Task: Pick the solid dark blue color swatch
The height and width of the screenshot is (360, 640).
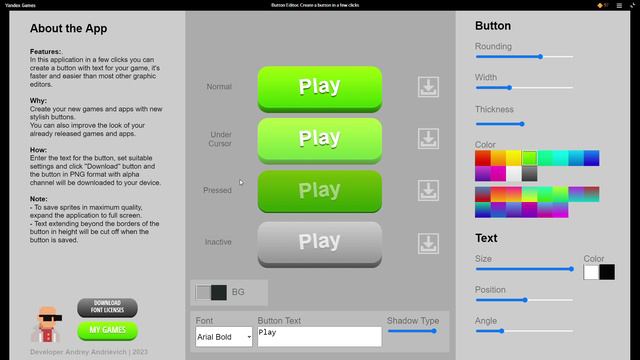Action: tap(591, 158)
